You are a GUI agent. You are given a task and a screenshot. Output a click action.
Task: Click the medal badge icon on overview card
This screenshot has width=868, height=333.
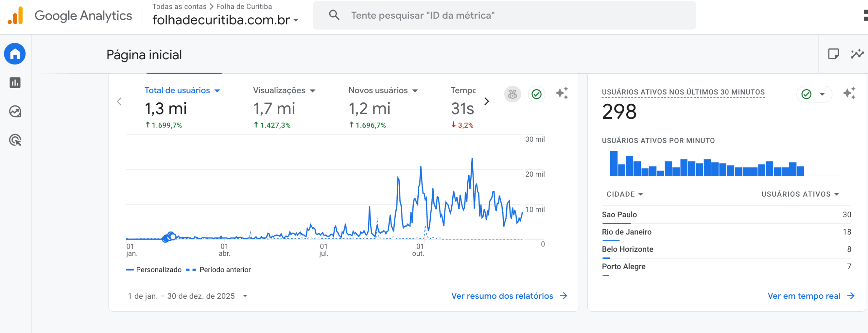pos(512,94)
